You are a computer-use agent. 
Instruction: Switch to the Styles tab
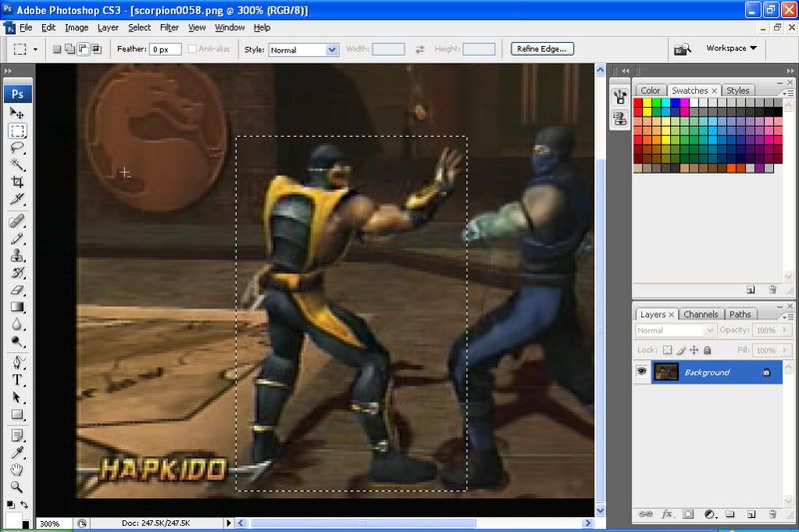tap(738, 90)
